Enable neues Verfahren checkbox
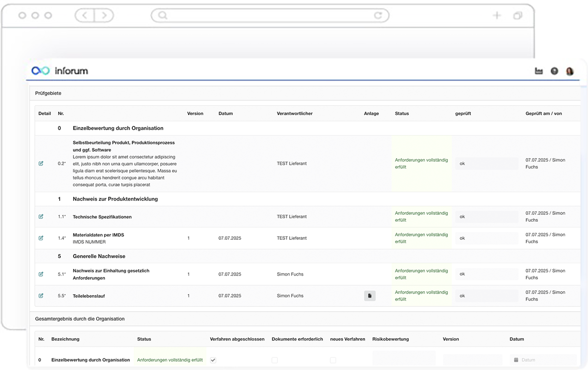588x370 pixels. pos(333,360)
